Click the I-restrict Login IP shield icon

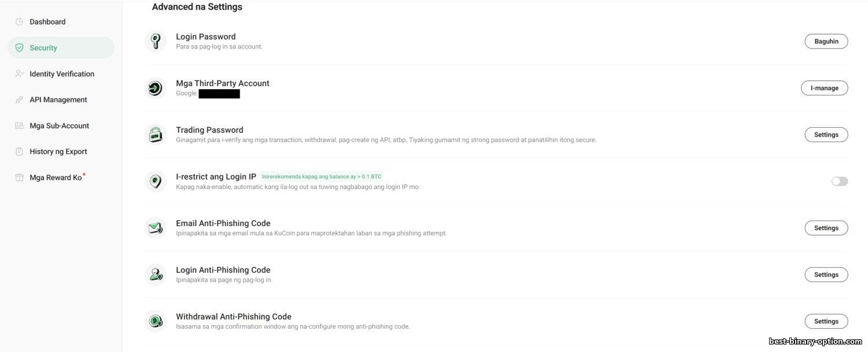155,181
